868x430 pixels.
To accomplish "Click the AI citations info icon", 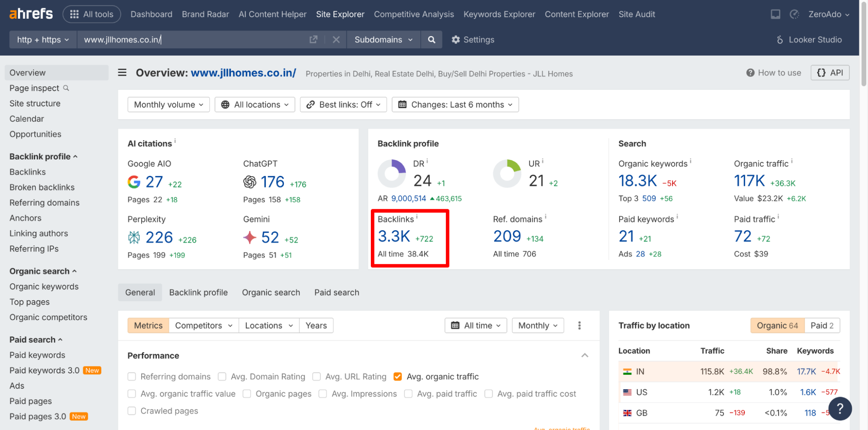I will pyautogui.click(x=175, y=141).
